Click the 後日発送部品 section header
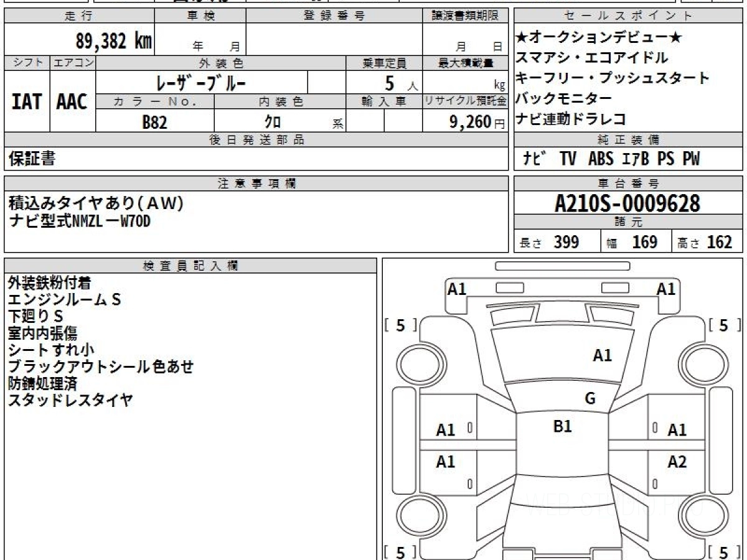The image size is (747, 560). (256, 140)
